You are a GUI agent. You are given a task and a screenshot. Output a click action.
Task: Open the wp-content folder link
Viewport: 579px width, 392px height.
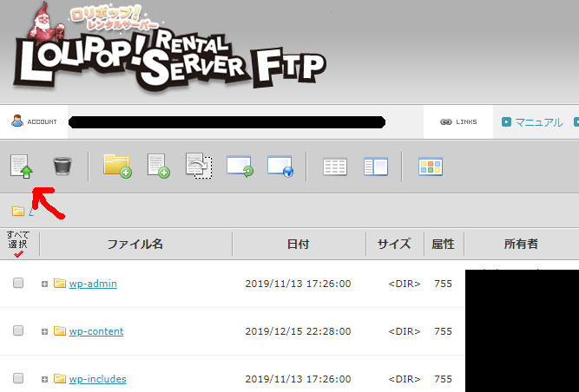click(x=96, y=331)
